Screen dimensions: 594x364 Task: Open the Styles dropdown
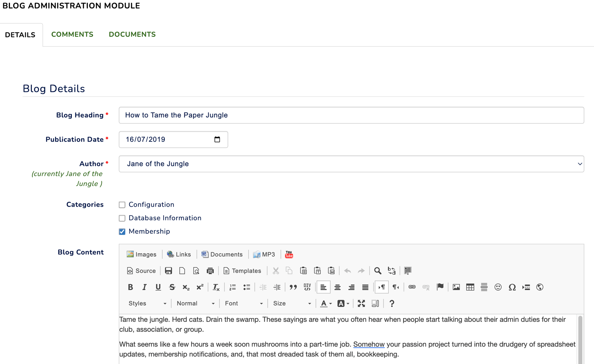pyautogui.click(x=147, y=304)
